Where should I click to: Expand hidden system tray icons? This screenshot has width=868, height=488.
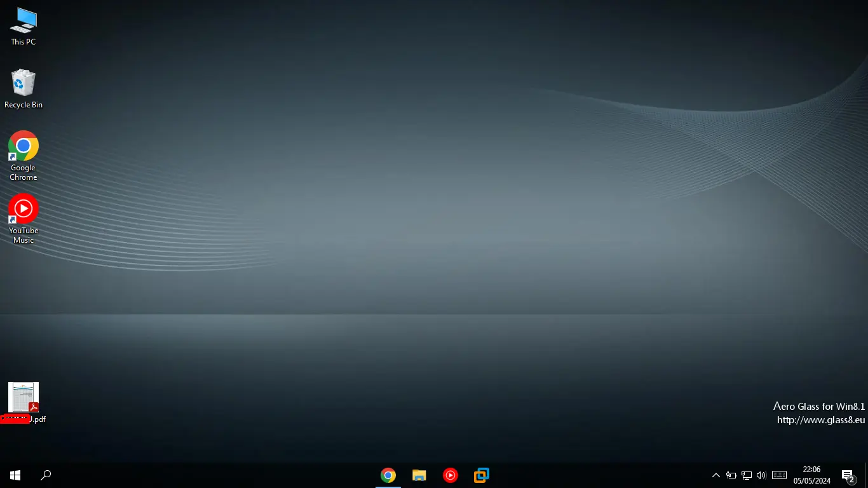(715, 475)
